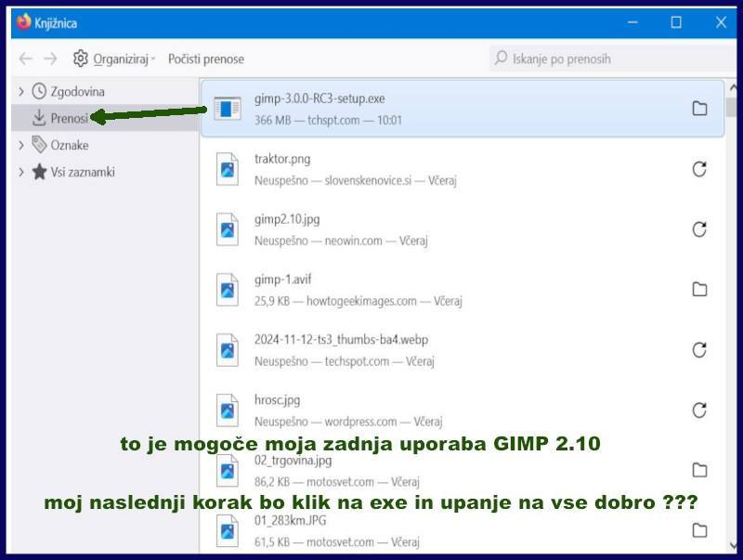Maximize the Knjižnica window

676,22
